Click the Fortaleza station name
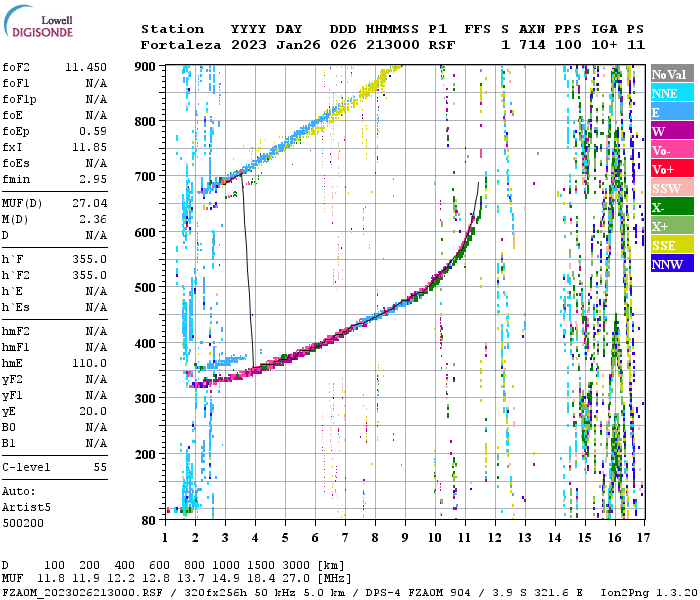 click(181, 45)
